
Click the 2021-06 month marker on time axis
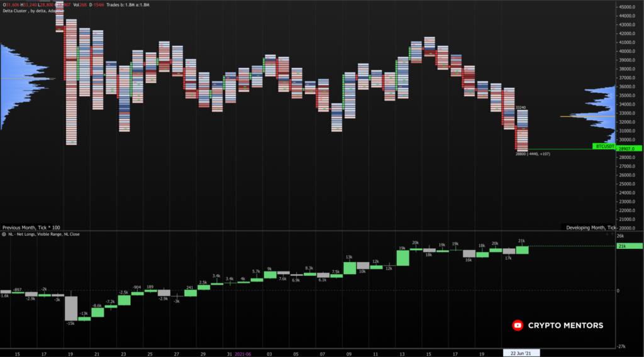tap(242, 353)
